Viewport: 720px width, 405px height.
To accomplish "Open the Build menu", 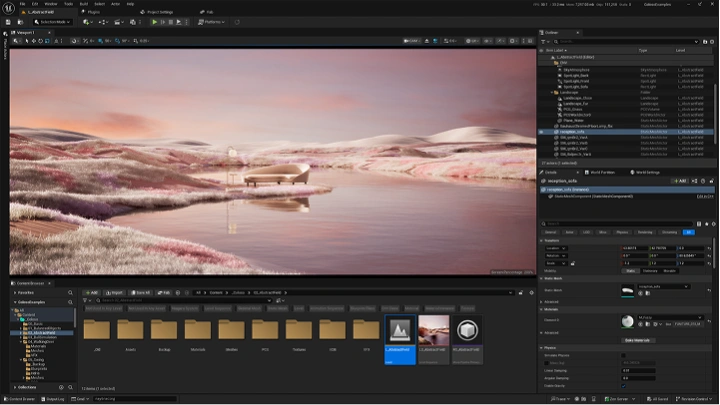I will [x=84, y=4].
